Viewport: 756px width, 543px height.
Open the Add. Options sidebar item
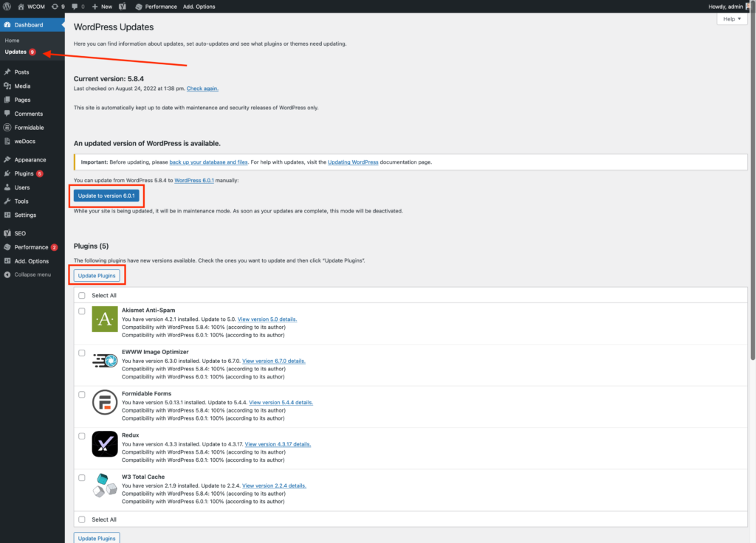tap(32, 260)
